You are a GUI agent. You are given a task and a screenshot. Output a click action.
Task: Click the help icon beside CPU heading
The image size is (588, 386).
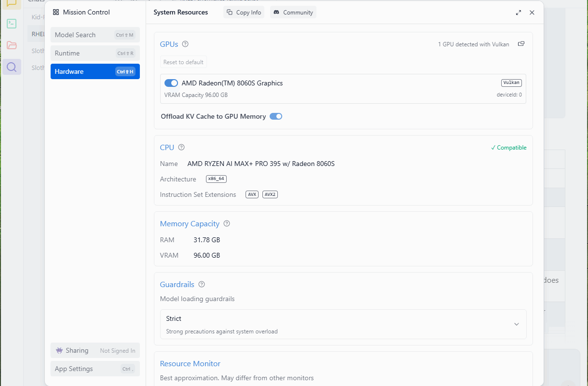pos(181,148)
